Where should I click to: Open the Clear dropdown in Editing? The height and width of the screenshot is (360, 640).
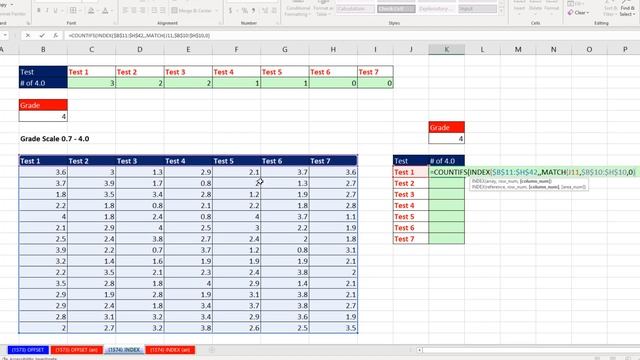pyautogui.click(x=578, y=13)
